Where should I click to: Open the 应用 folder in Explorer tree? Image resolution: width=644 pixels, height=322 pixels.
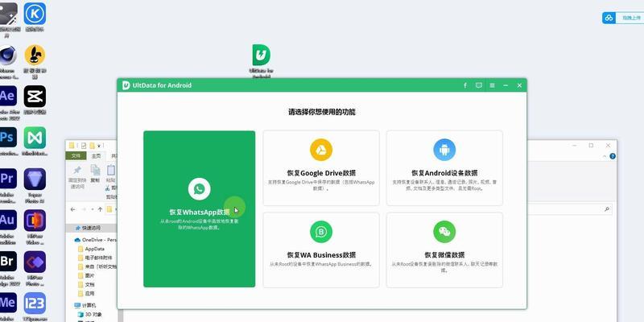pos(86,294)
